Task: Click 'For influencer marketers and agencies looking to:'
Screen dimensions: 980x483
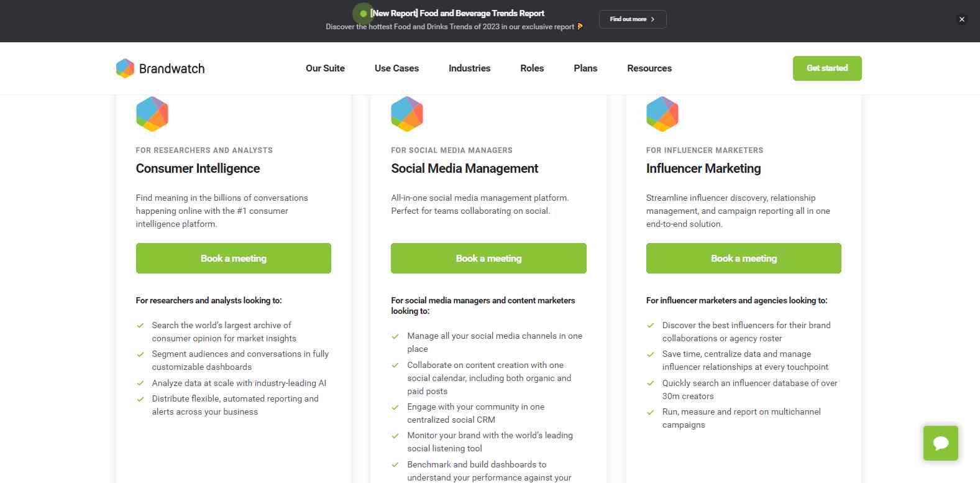Action: click(737, 300)
